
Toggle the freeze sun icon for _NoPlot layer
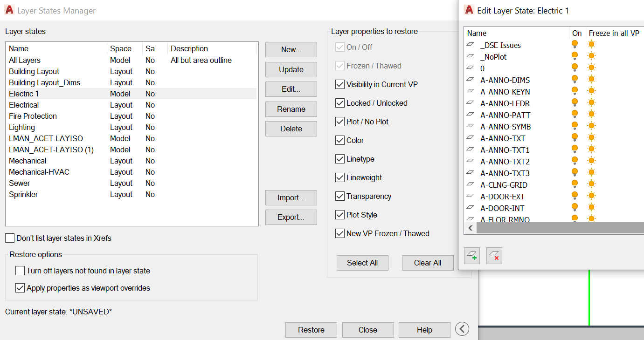pyautogui.click(x=591, y=56)
